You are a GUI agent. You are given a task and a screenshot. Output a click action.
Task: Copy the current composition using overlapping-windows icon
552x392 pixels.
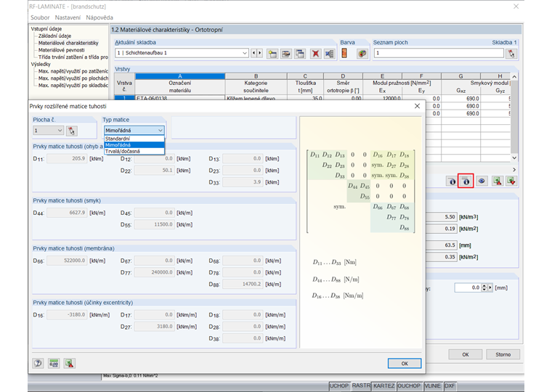pyautogui.click(x=300, y=54)
